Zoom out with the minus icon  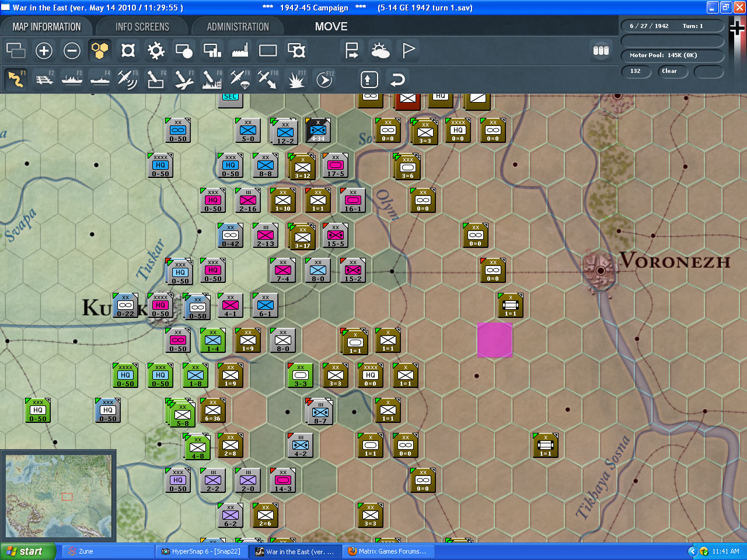(72, 51)
